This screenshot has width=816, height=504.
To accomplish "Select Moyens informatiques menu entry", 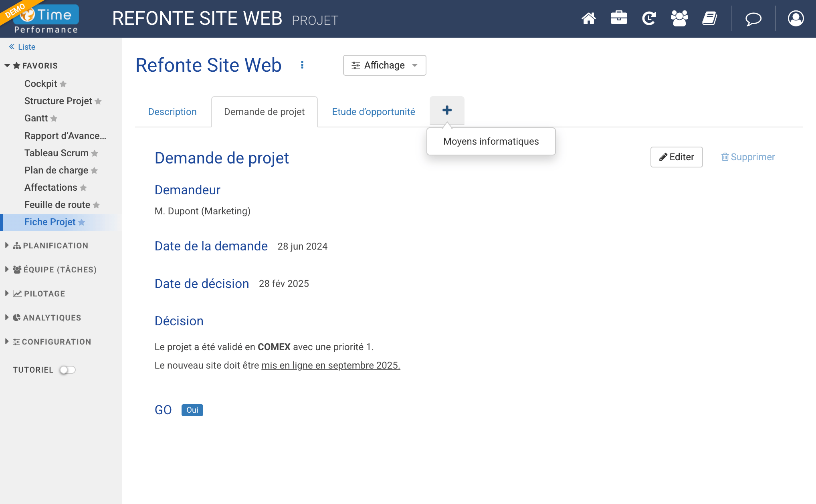I will [491, 141].
